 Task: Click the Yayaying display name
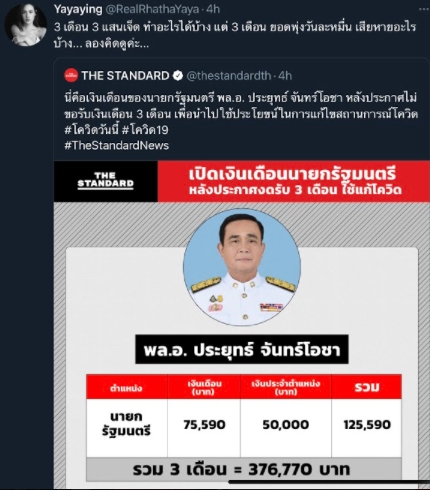point(78,9)
